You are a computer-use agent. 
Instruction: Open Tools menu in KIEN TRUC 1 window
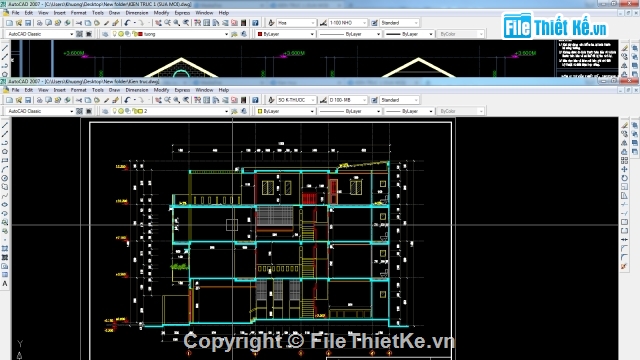click(x=98, y=13)
